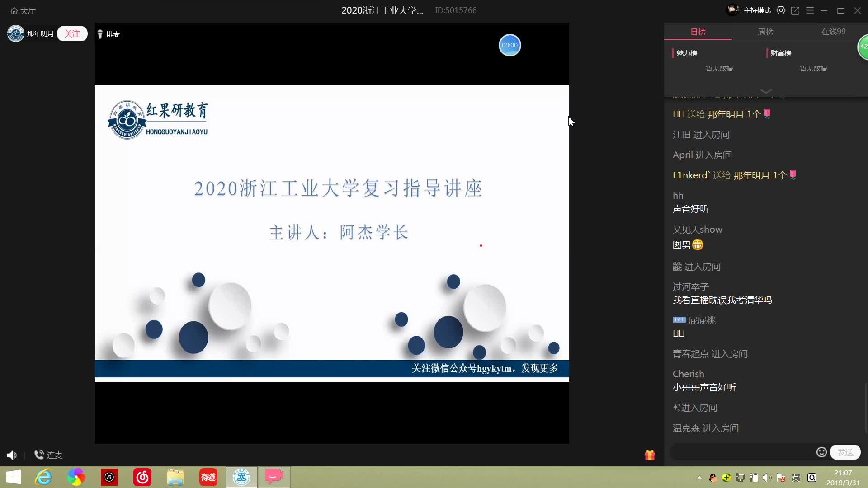Viewport: 868px width, 488px height.
Task: Focus the chat message input field
Action: 741,452
